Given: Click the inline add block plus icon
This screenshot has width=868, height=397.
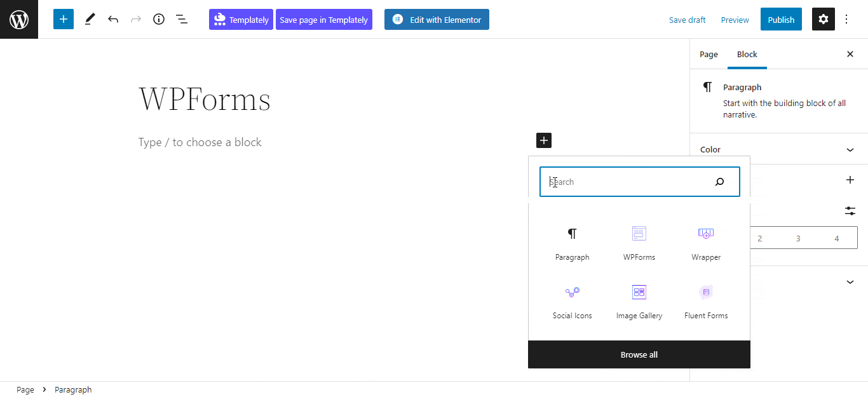Looking at the screenshot, I should click(544, 140).
